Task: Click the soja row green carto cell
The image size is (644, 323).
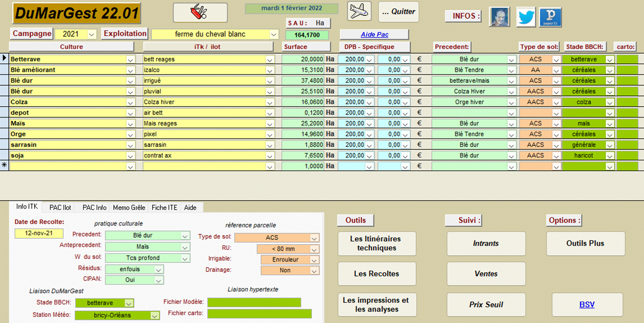Action: click(627, 155)
